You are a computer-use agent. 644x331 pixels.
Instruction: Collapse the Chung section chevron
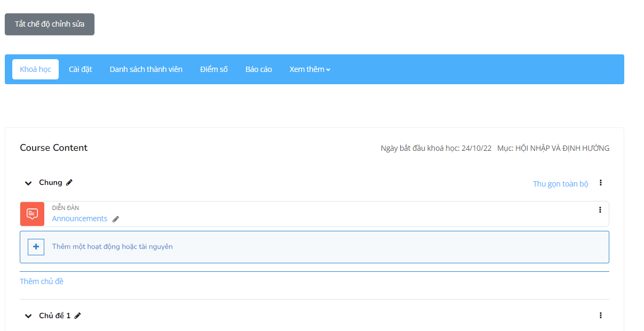(28, 183)
